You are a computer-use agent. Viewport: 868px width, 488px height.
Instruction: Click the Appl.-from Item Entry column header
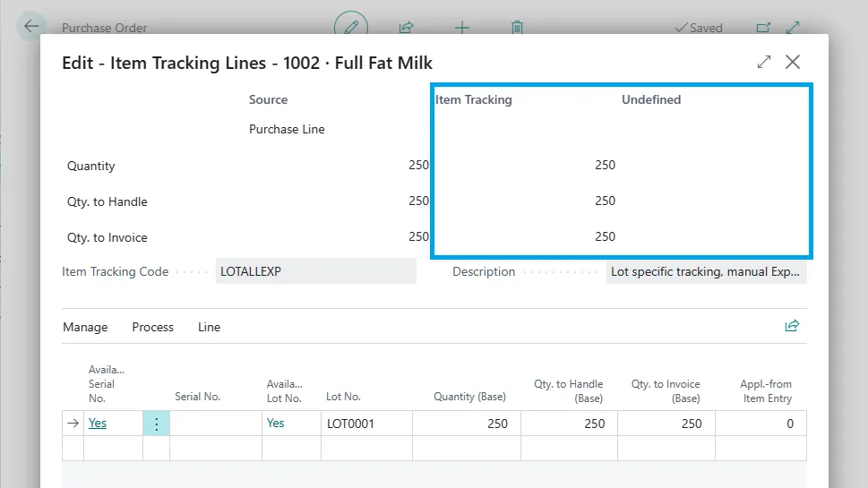(x=766, y=391)
